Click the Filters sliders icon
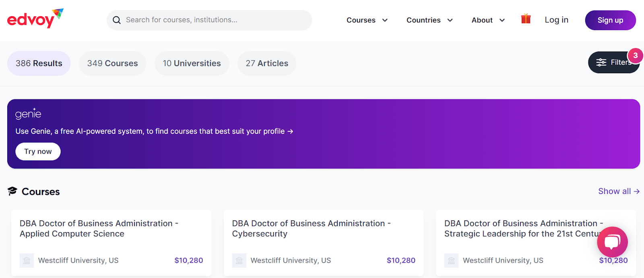644x278 pixels. [601, 62]
